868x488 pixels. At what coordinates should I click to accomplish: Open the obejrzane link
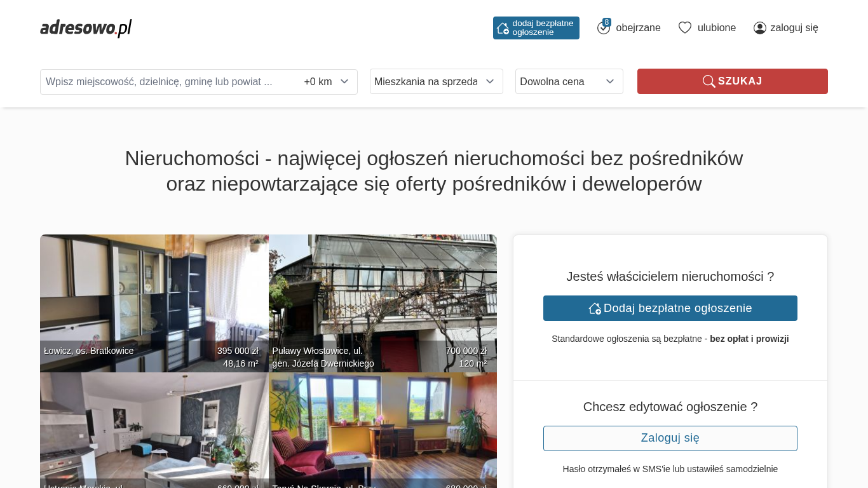point(638,28)
